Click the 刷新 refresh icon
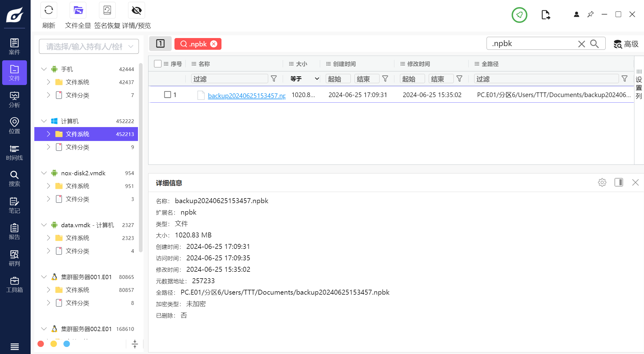 (x=49, y=11)
